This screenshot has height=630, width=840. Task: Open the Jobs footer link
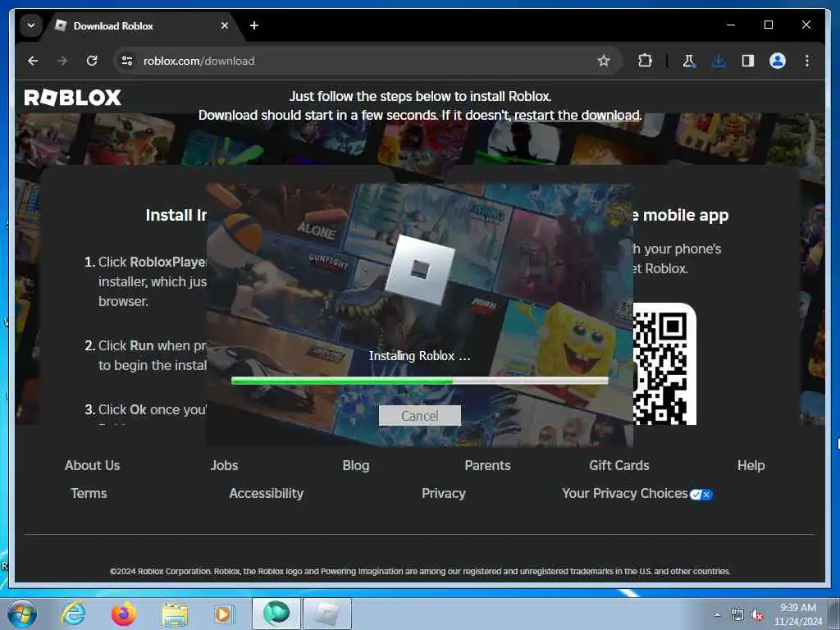coord(224,466)
